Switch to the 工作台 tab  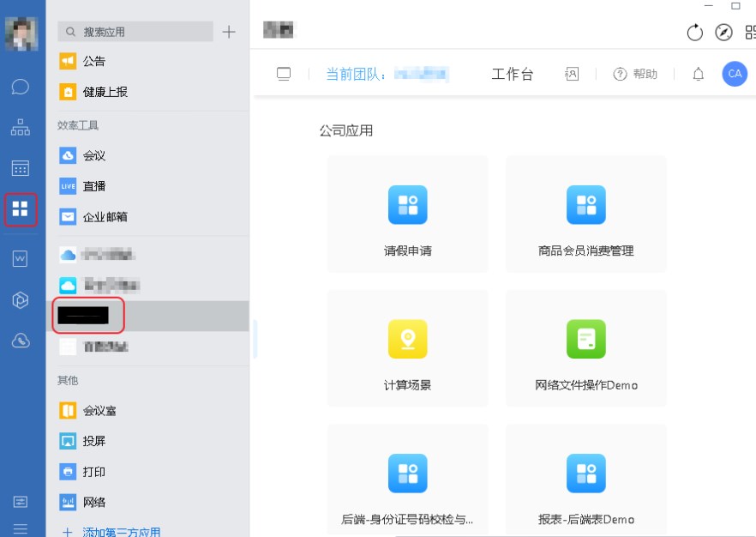tap(512, 75)
